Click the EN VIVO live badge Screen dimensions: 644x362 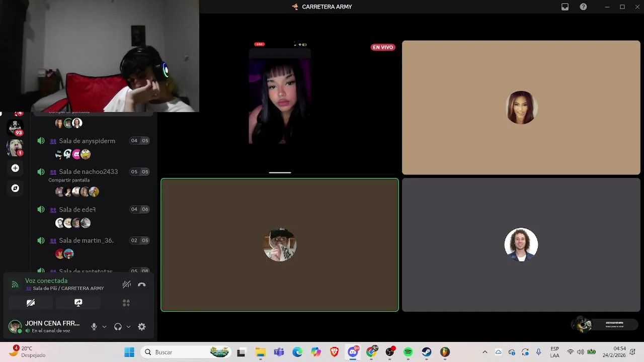click(x=383, y=47)
